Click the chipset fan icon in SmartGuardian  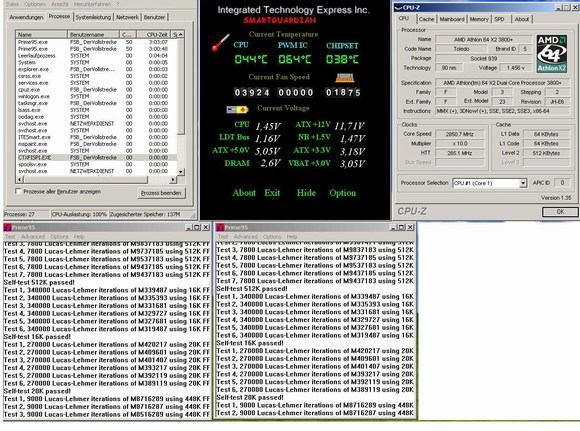[x=344, y=78]
